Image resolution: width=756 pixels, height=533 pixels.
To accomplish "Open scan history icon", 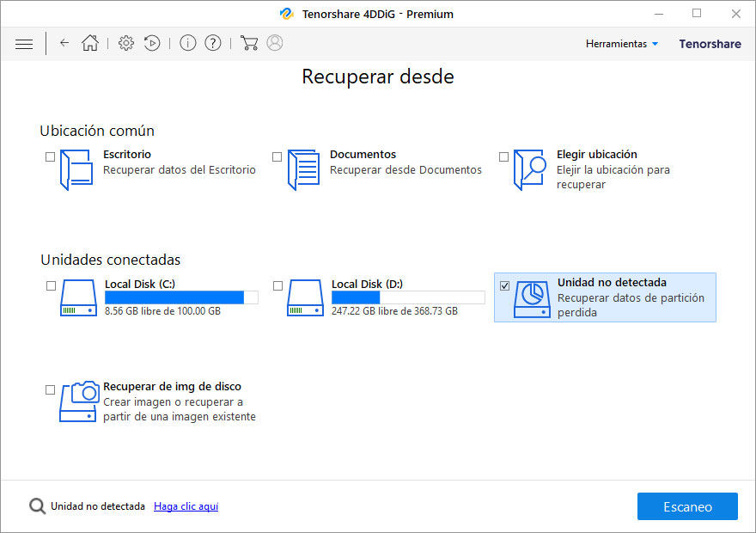I will pos(152,43).
